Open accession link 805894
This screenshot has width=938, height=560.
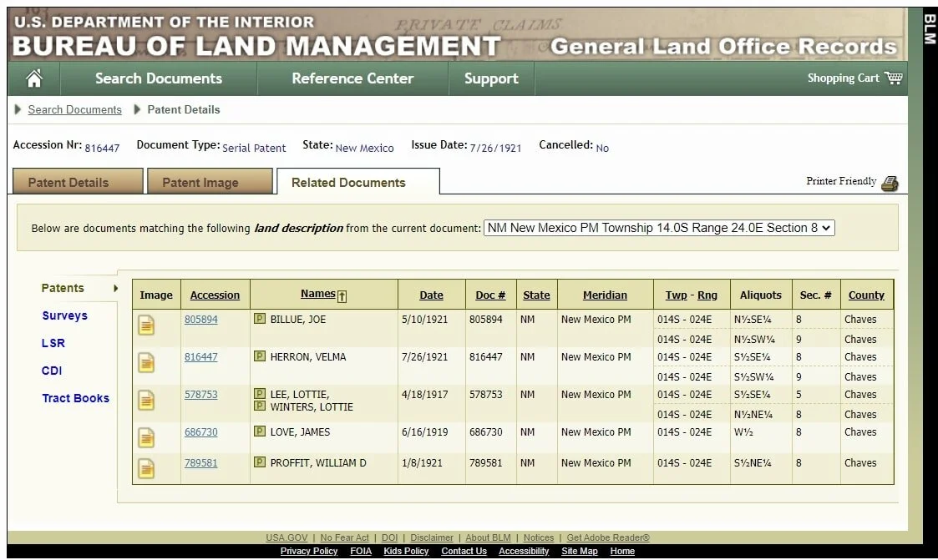click(201, 319)
